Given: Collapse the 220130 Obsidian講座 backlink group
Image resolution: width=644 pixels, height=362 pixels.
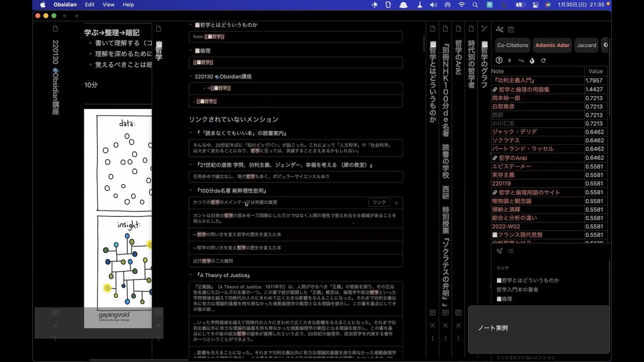Looking at the screenshot, I should coord(191,76).
